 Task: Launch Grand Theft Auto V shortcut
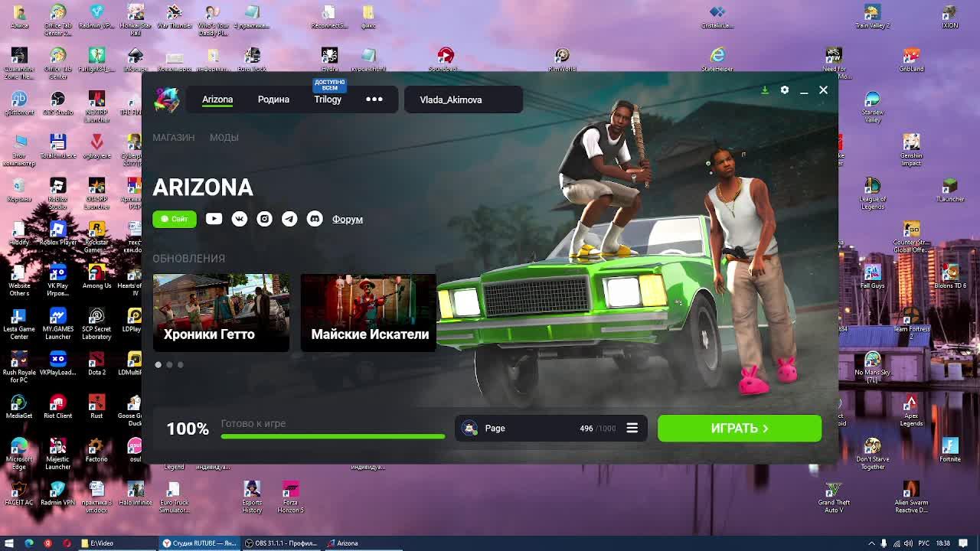(x=834, y=497)
